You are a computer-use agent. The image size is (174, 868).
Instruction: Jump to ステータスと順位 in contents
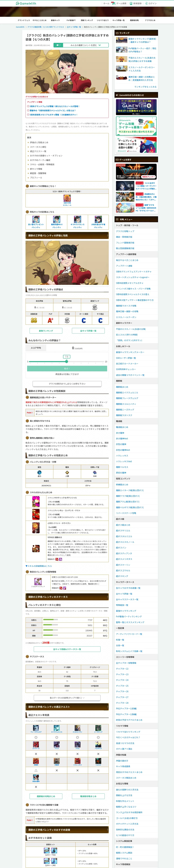click(38, 147)
